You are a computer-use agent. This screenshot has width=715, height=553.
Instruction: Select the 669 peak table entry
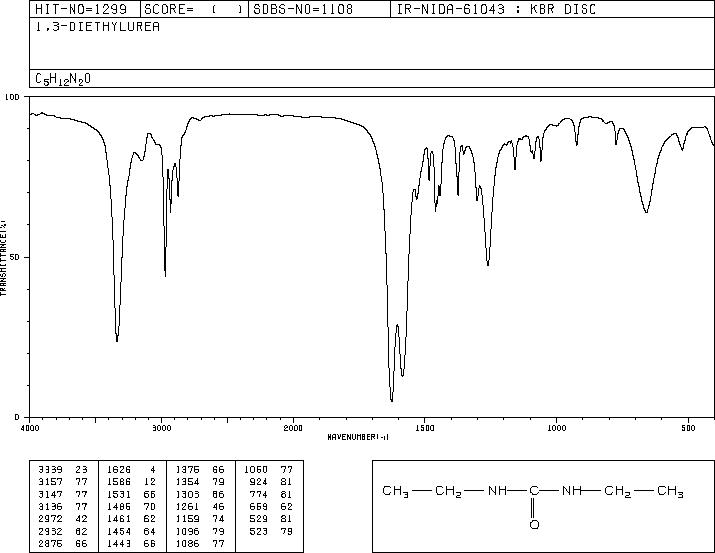point(271,506)
